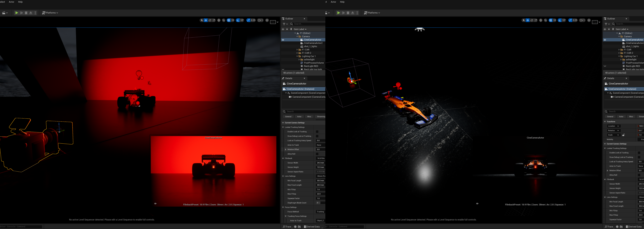Toggle world coordinate globe in right viewport

click(x=541, y=20)
